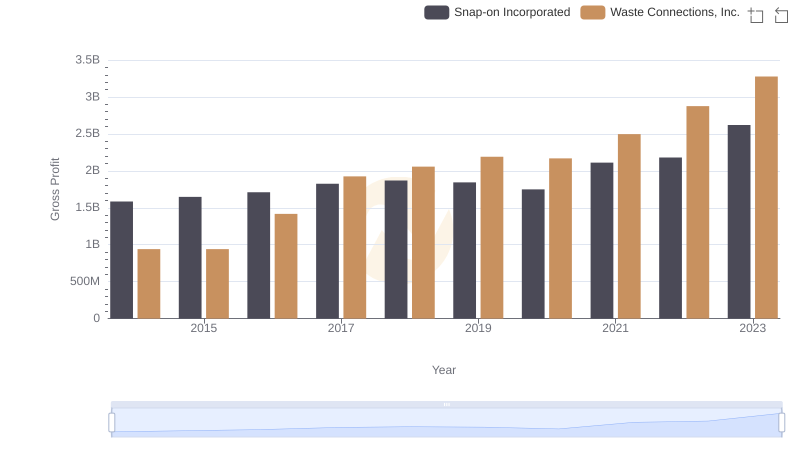Click the 2018 Waste Connections bar
The image size is (800, 461).
click(423, 242)
